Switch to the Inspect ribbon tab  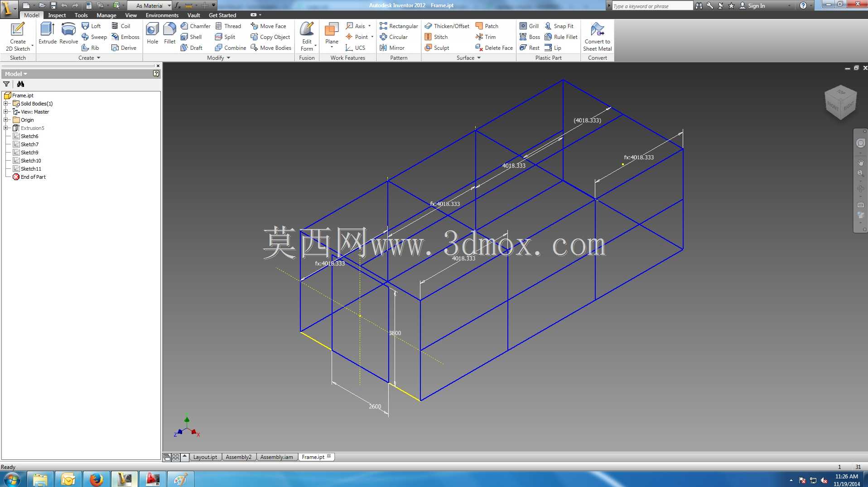coord(57,15)
